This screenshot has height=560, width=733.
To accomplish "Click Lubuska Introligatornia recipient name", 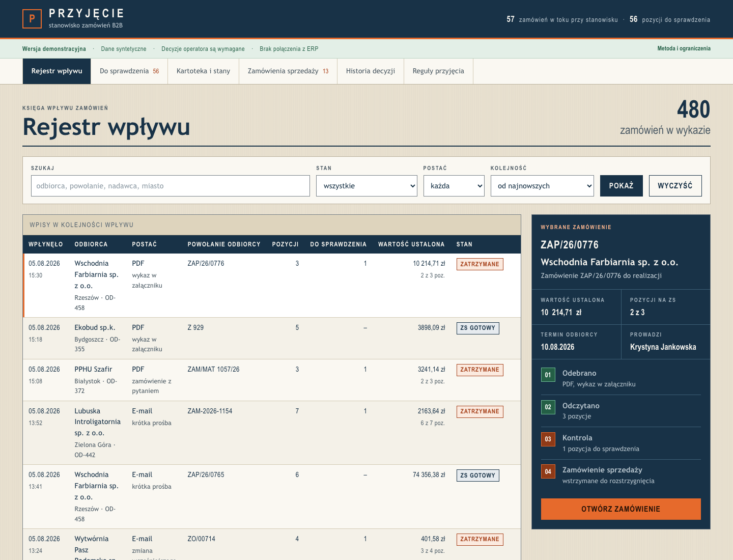I will [98, 422].
